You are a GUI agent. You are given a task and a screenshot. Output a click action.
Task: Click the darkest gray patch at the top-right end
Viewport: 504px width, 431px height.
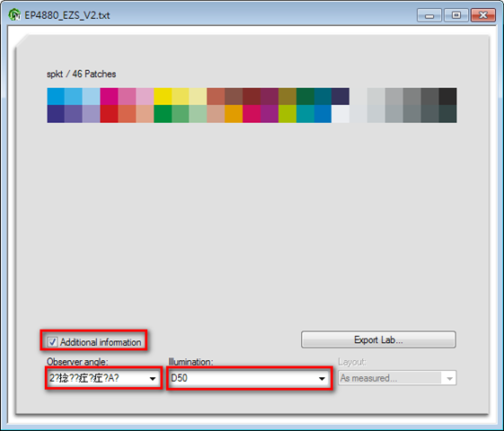click(x=447, y=96)
